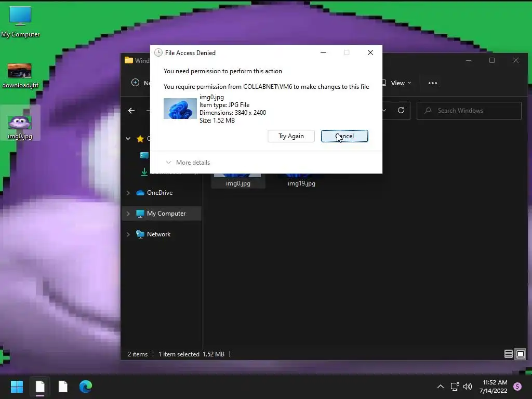
Task: Click the Try Again button
Action: tap(291, 136)
